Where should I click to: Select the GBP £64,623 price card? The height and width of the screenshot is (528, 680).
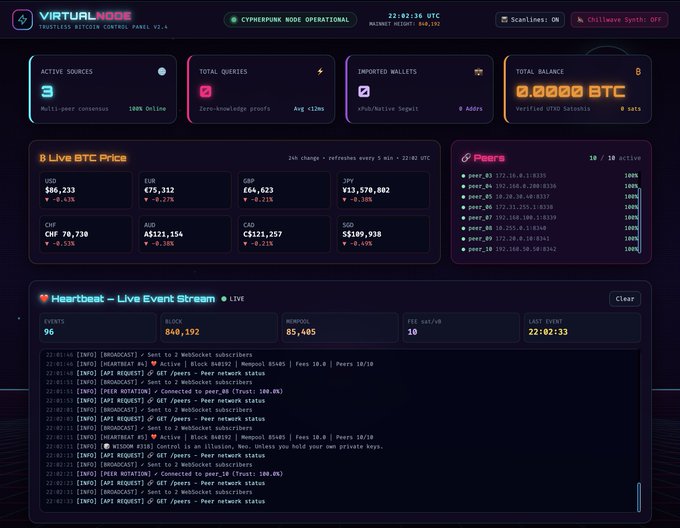[x=284, y=190]
